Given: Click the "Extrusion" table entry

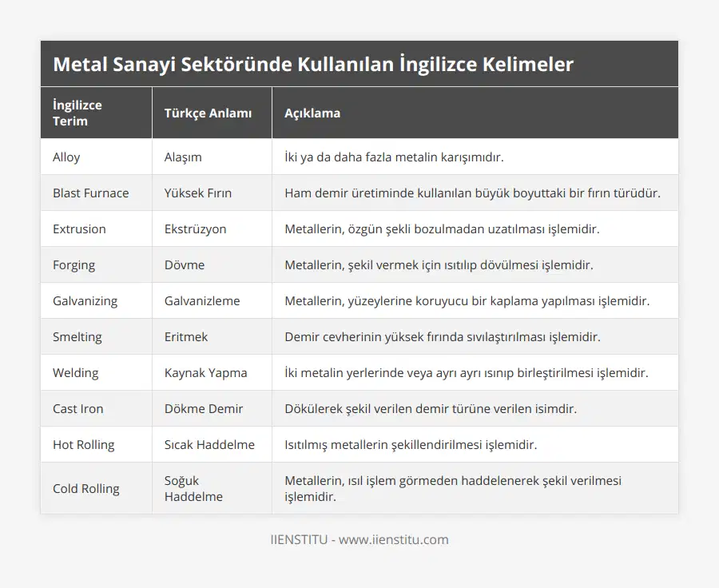Looking at the screenshot, I should [78, 228].
